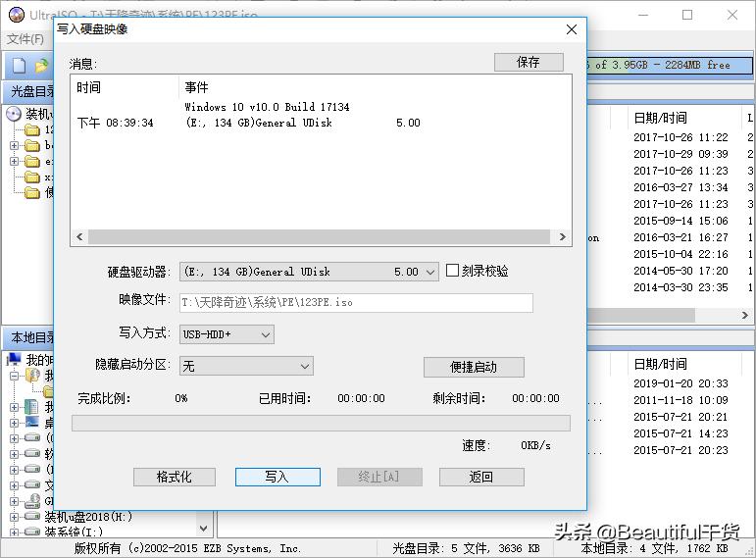Click the optical drive icon labeled G
This screenshot has height=558, width=756.
coord(32,501)
